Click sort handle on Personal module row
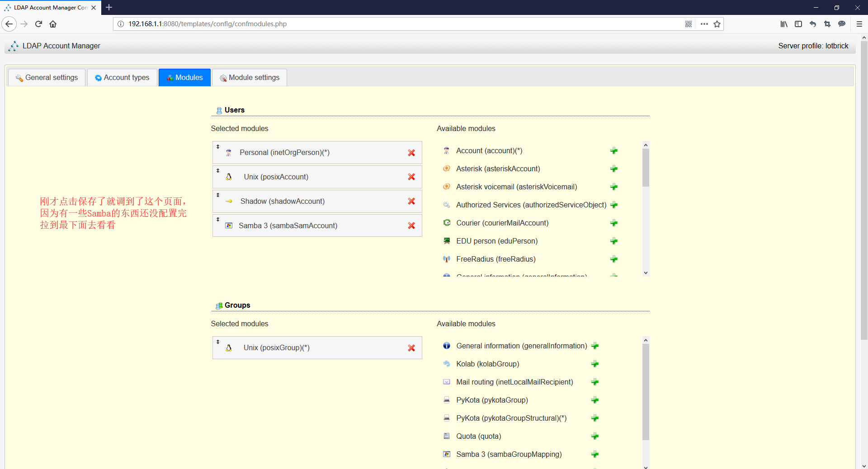Viewport: 868px width, 469px height. coord(218,146)
